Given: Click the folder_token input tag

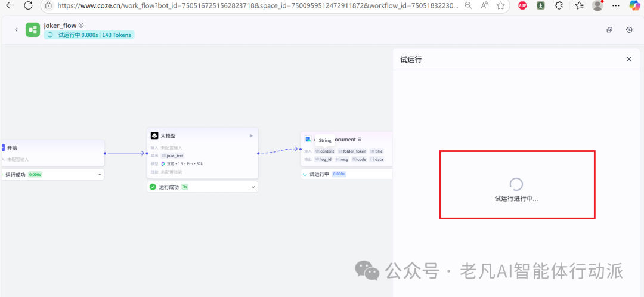Looking at the screenshot, I should pos(352,151).
